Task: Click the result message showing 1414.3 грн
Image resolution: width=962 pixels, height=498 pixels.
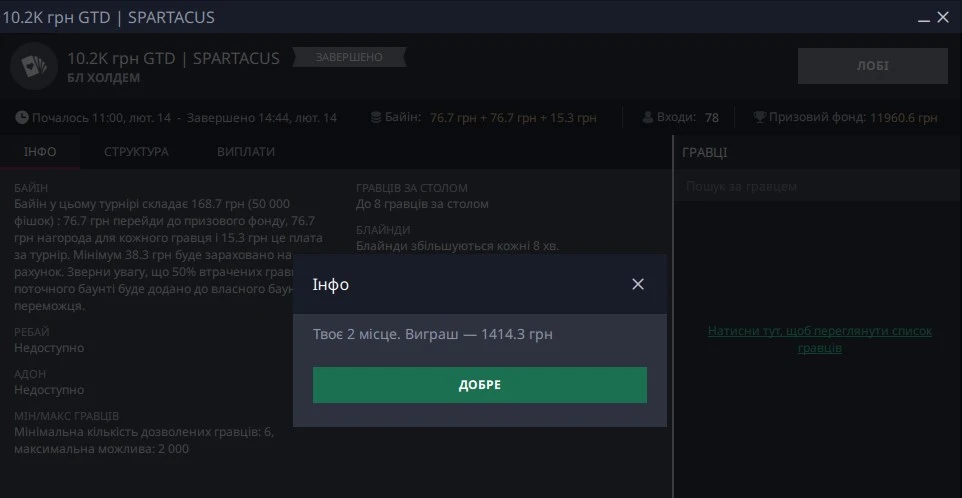Action: 433,334
